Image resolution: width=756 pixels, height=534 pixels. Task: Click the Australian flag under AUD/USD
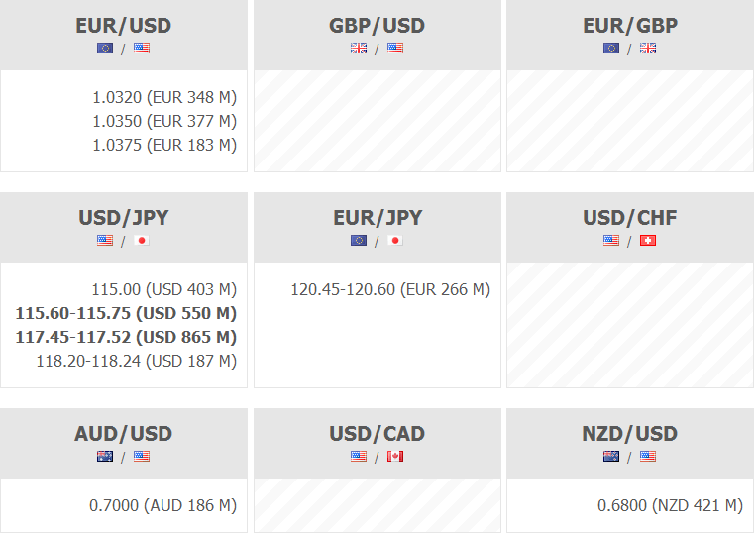105,456
